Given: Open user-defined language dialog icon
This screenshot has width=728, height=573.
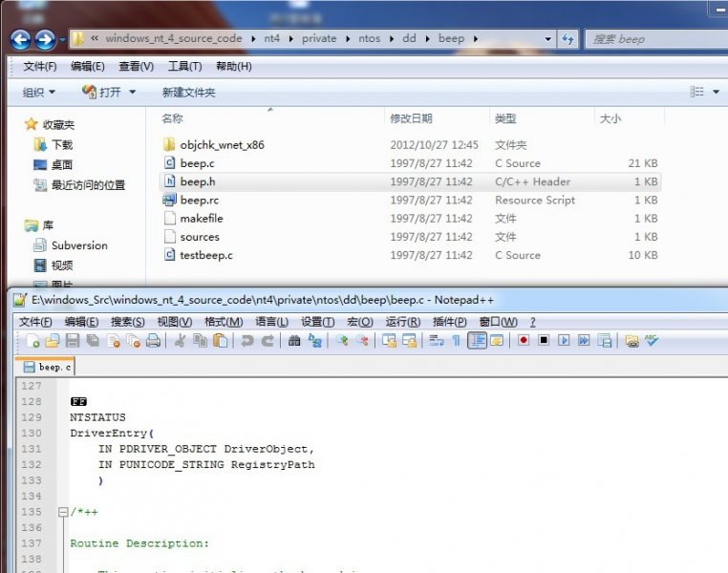Looking at the screenshot, I should tap(497, 341).
